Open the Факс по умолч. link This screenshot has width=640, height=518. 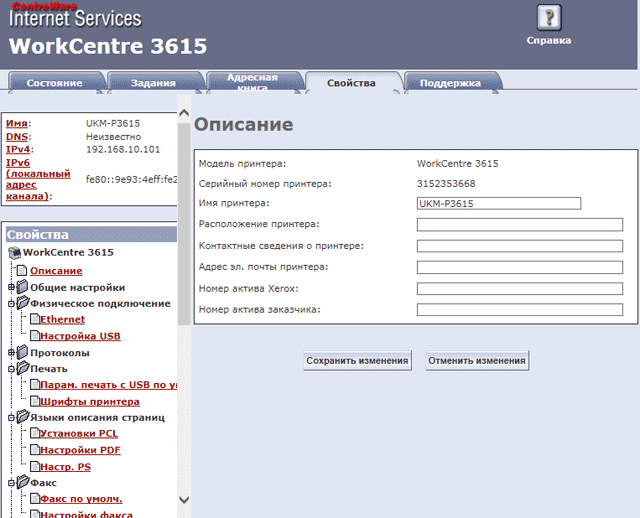pyautogui.click(x=81, y=498)
